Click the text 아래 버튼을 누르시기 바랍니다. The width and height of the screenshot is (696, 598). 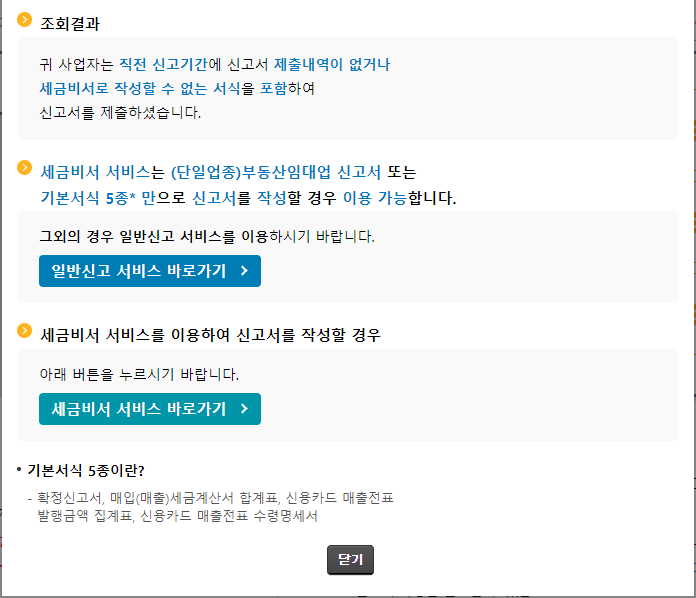139,374
